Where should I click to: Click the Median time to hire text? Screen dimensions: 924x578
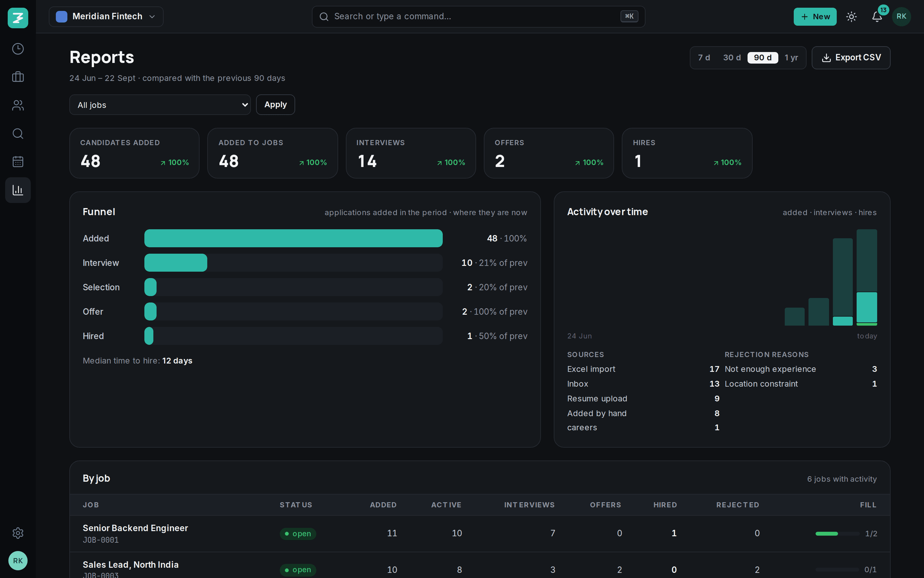point(137,361)
